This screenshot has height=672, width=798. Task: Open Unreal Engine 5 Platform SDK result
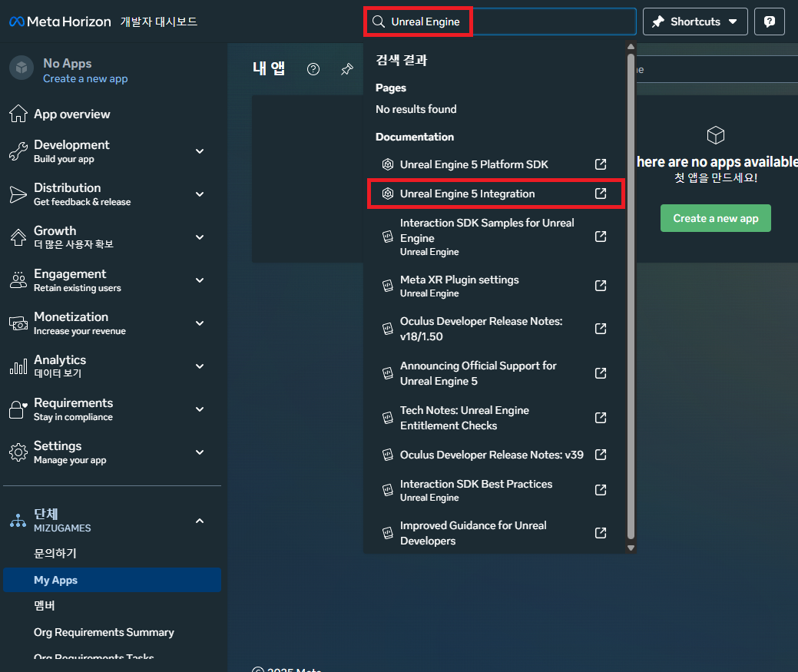pyautogui.click(x=494, y=164)
